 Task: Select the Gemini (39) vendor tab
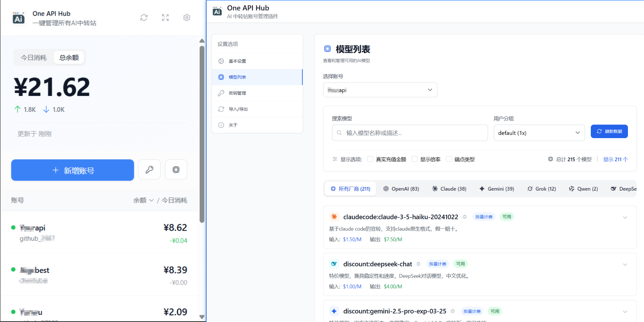pyautogui.click(x=497, y=188)
